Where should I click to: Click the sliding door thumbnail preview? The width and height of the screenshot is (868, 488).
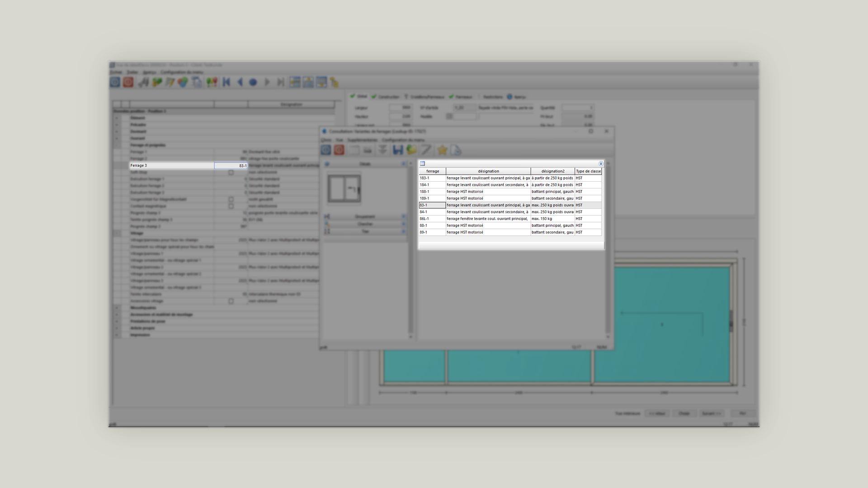(x=344, y=188)
